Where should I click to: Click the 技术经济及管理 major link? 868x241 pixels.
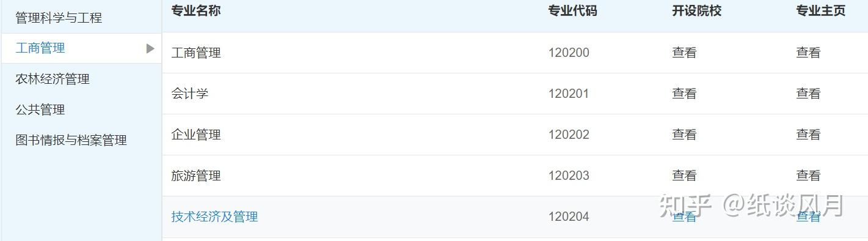[214, 217]
